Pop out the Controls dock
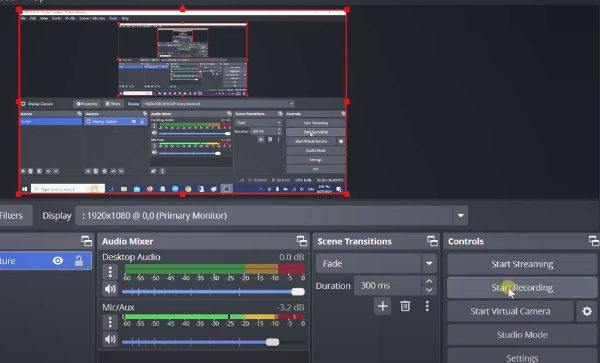Screen dimensions: 600x363 (x=594, y=241)
